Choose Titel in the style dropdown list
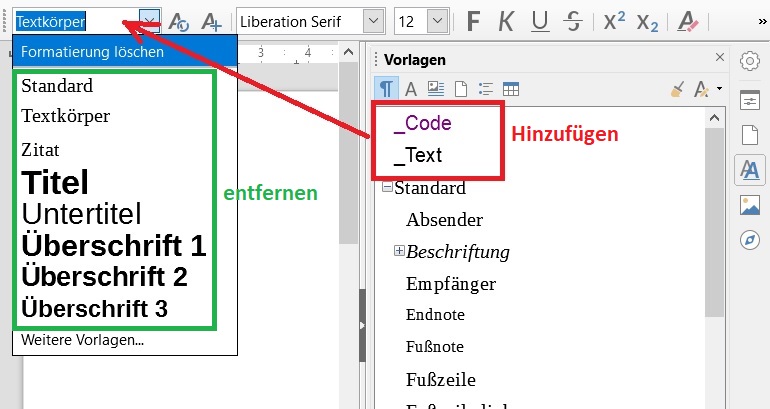This screenshot has height=409, width=770. [x=55, y=183]
